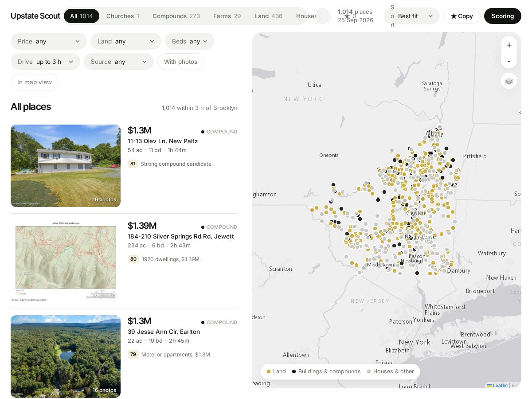The width and height of the screenshot is (532, 399).
Task: Switch to the Churches tab
Action: point(123,16)
